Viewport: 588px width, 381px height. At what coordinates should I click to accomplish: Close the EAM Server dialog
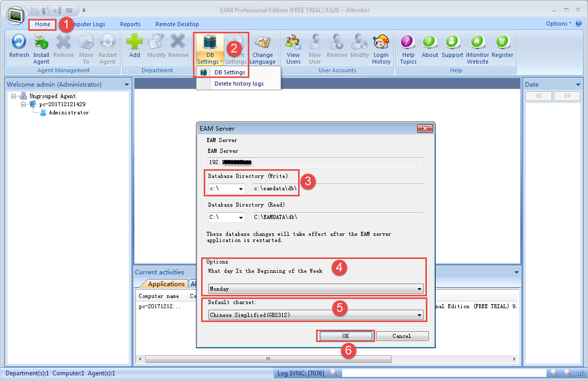coord(425,129)
